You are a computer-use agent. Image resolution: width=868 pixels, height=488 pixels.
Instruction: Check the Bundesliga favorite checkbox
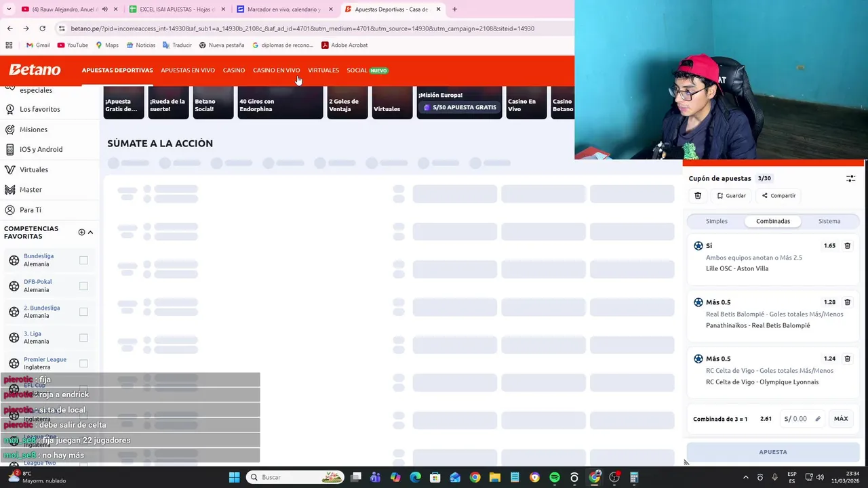(83, 260)
